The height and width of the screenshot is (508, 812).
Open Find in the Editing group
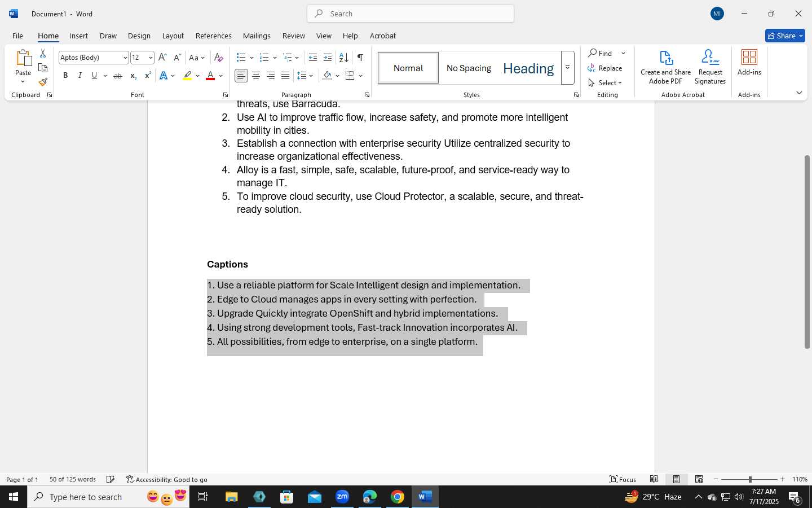click(x=601, y=53)
